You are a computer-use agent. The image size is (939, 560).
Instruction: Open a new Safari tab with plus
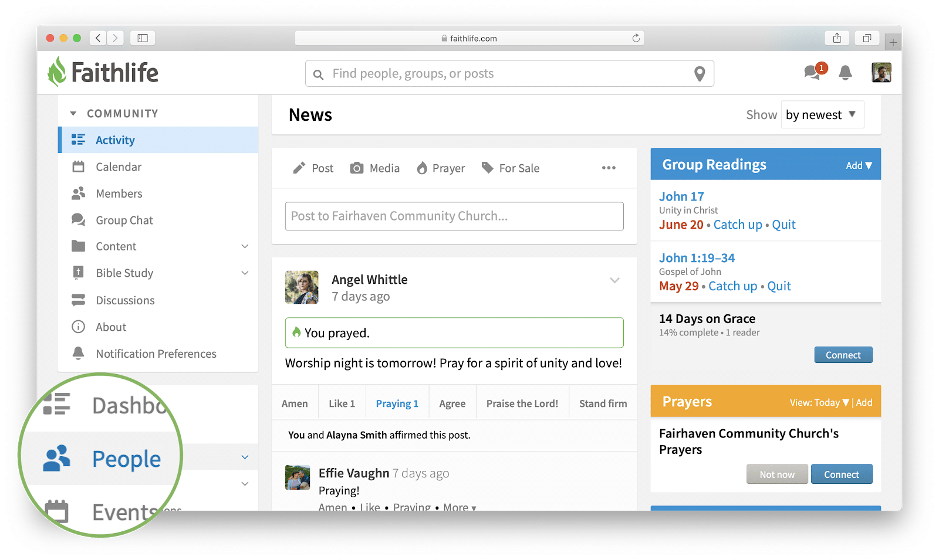coord(893,42)
